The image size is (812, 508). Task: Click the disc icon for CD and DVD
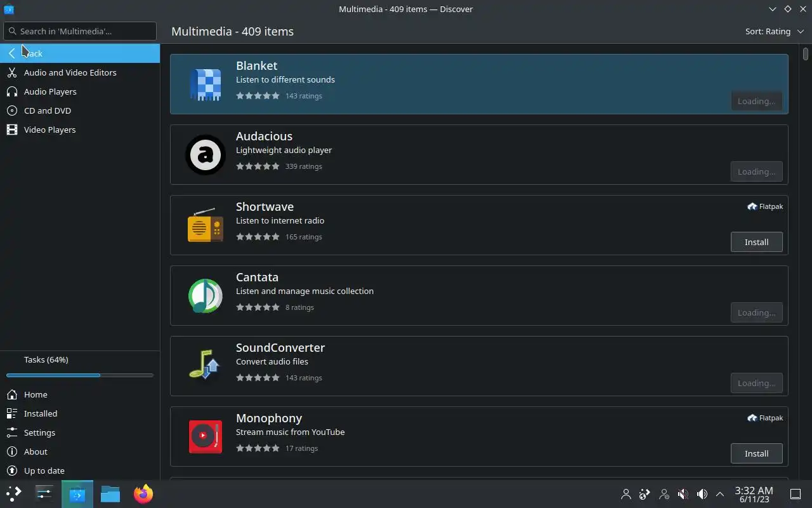pos(12,110)
